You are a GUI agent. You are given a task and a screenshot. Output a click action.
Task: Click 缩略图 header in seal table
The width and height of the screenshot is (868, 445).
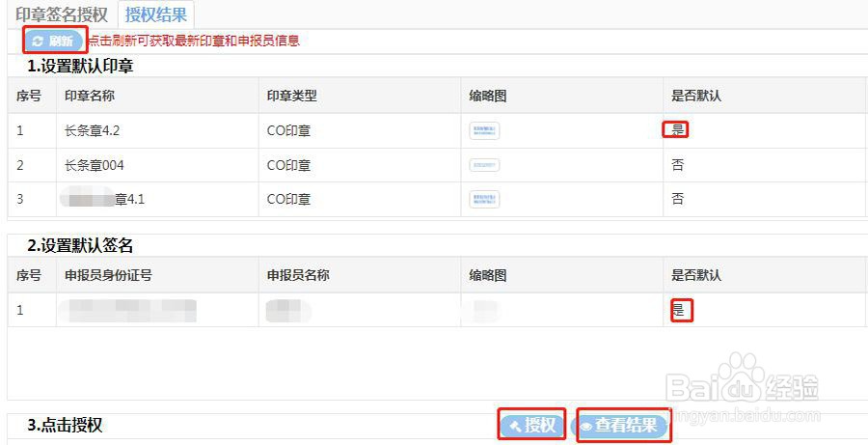tap(488, 96)
